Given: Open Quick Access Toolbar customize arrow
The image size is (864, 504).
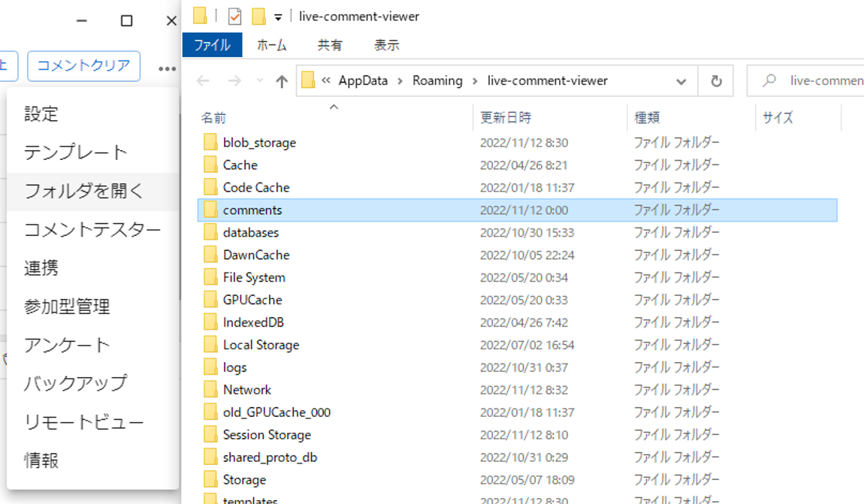Looking at the screenshot, I should pyautogui.click(x=278, y=17).
